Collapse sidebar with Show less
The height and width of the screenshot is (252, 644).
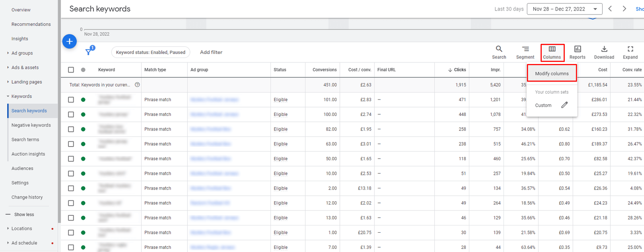20,215
